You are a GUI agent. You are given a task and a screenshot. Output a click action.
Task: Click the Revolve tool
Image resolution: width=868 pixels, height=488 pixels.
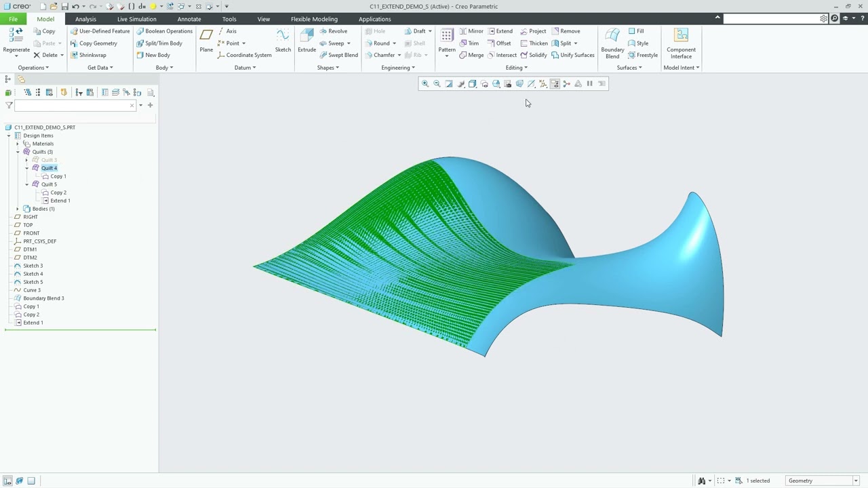tap(333, 31)
